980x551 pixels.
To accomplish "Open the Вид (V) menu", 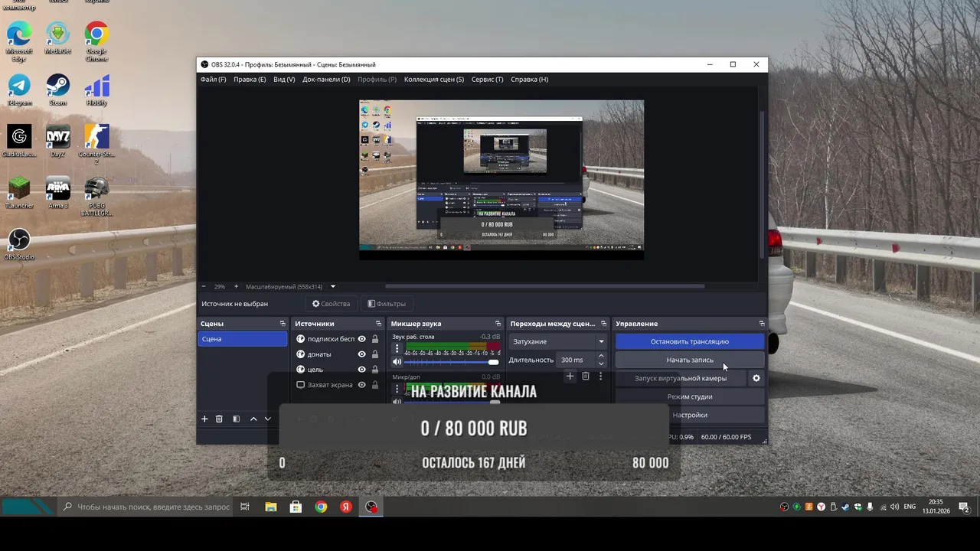I will pos(284,80).
